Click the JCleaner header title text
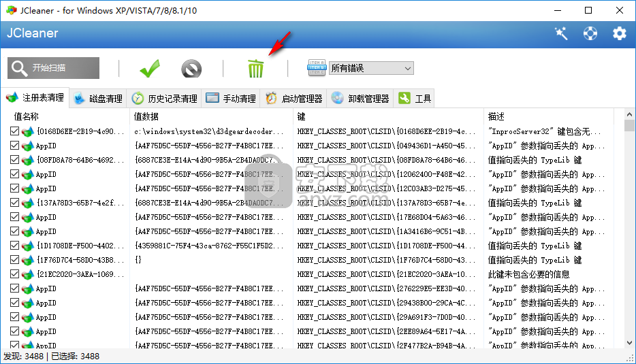 point(33,33)
